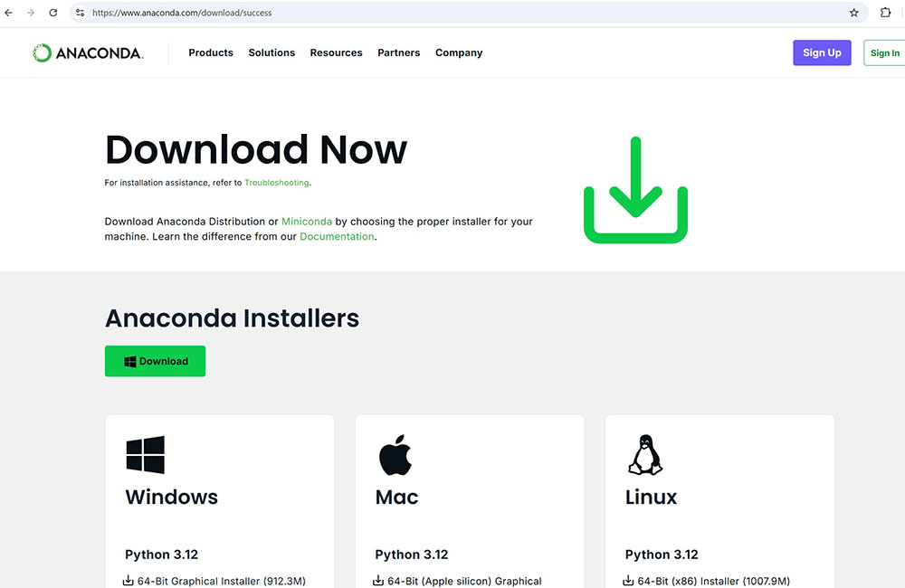Click the Anaconda logo
The width and height of the screenshot is (905, 588).
pos(88,53)
